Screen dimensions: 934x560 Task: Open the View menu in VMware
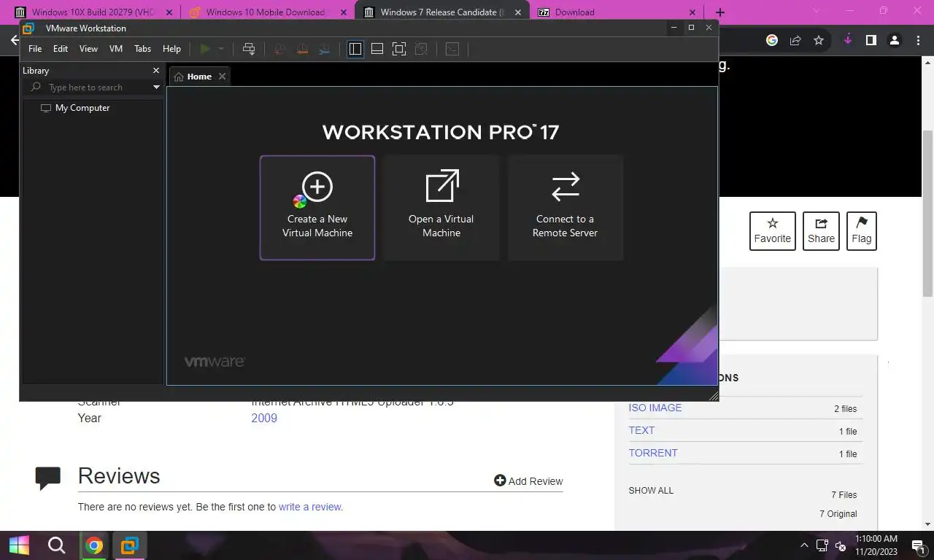[88, 49]
